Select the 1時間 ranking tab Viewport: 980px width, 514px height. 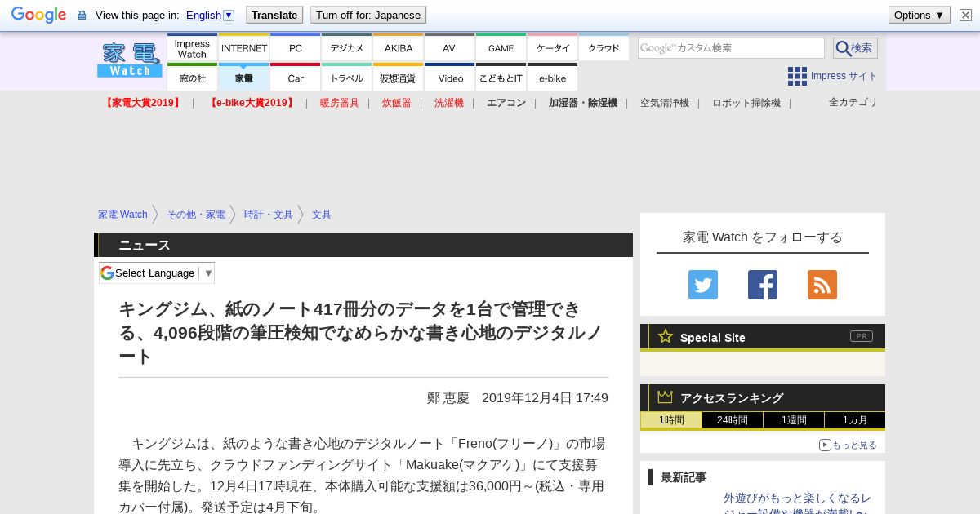click(x=671, y=420)
